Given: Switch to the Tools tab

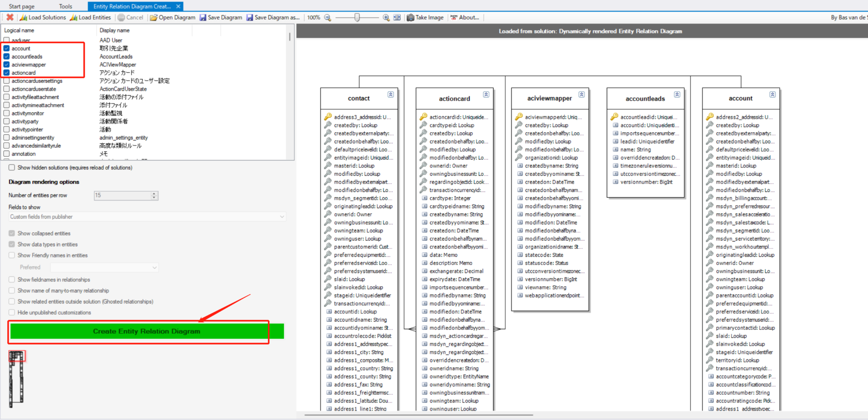Looking at the screenshot, I should (x=65, y=6).
